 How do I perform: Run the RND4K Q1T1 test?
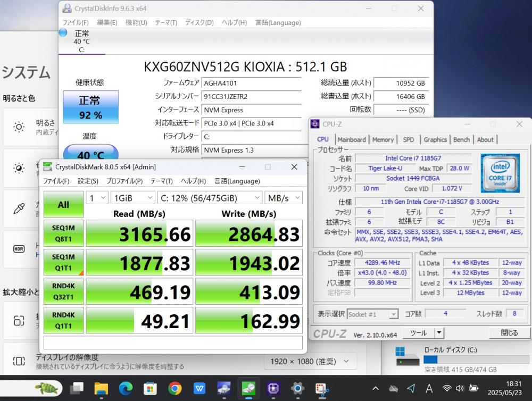(x=63, y=320)
